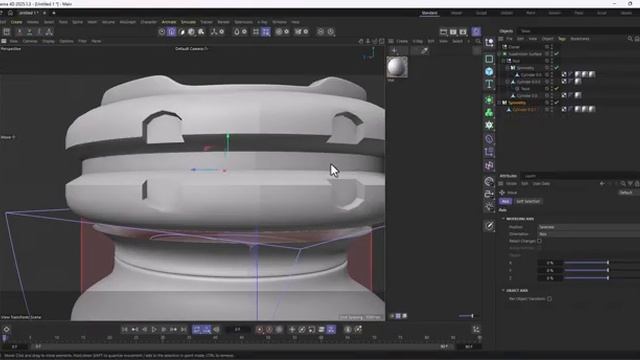
Task: Click the new material plus icon
Action: [394, 51]
